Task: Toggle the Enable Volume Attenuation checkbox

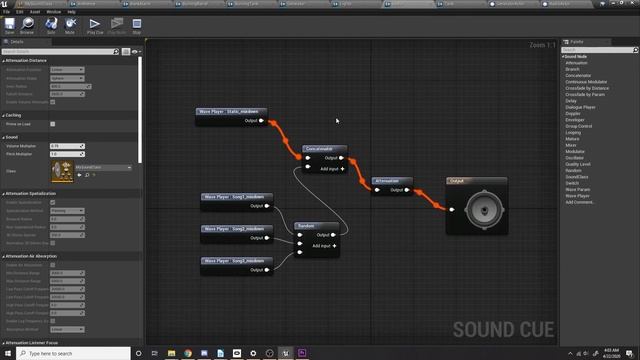Action: click(53, 102)
